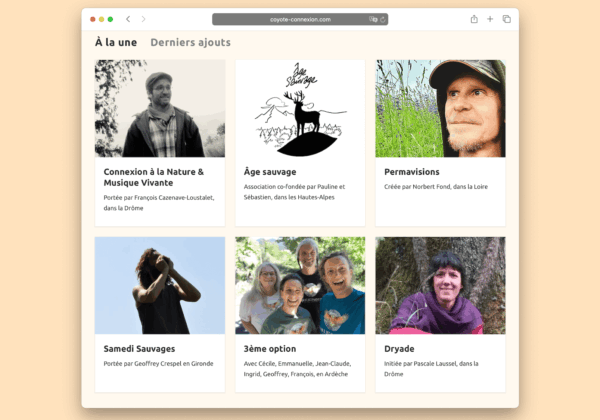Open the Âge sauvage deer logo image
Viewport: 600px width, 420px height.
300,108
